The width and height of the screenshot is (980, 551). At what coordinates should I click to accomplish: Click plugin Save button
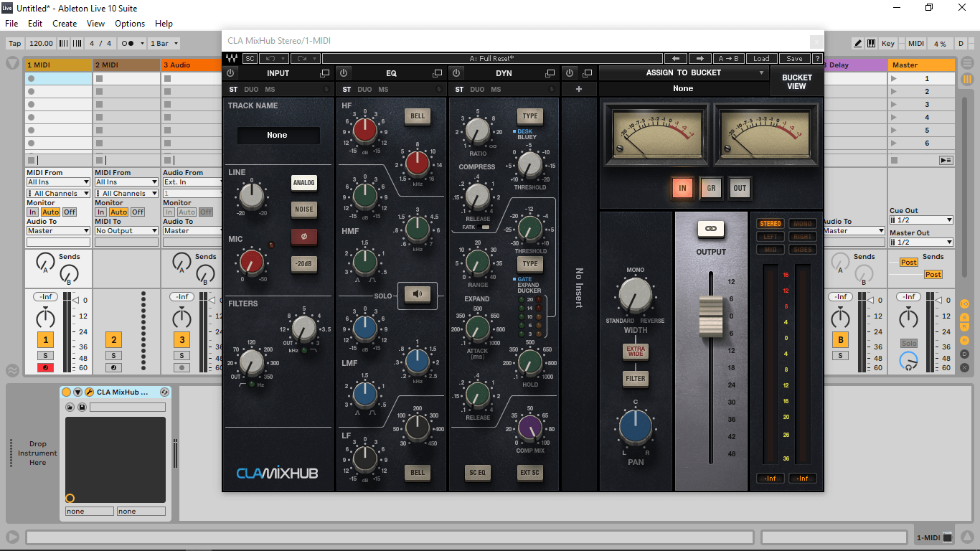click(794, 59)
